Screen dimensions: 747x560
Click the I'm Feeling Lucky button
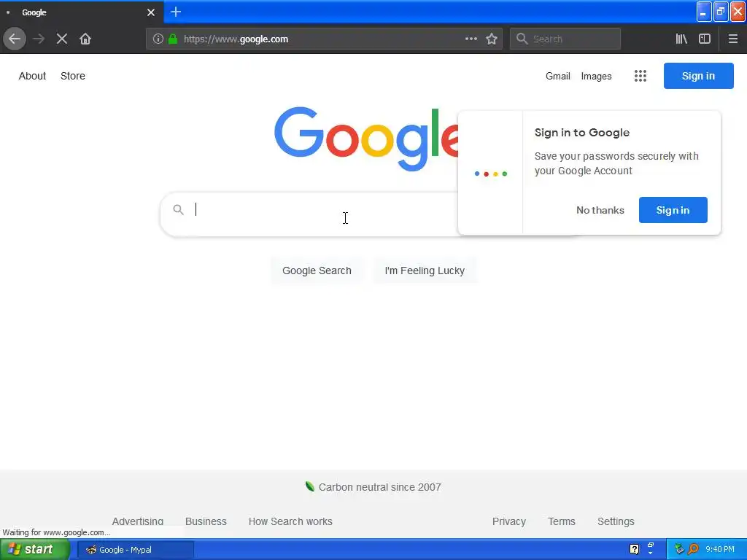point(425,271)
